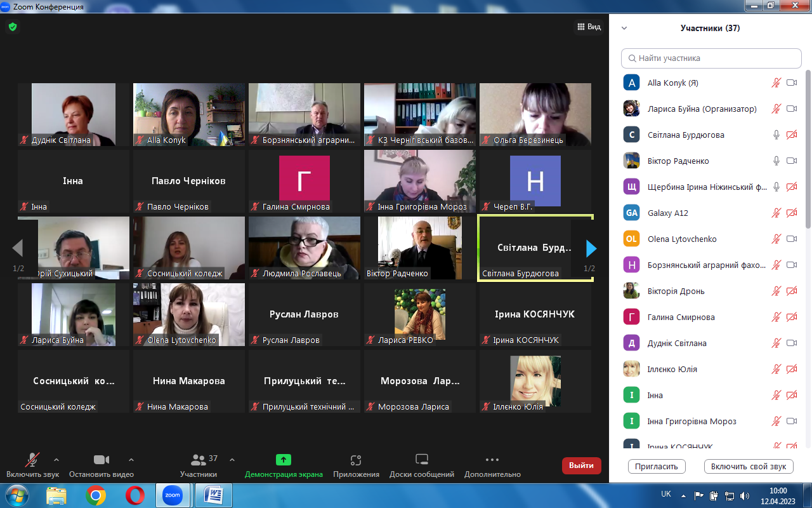Click the Пригласить button
This screenshot has height=508, width=812.
click(x=657, y=466)
